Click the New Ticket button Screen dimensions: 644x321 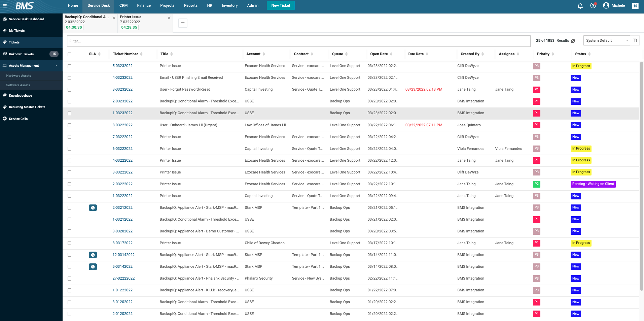coord(281,5)
